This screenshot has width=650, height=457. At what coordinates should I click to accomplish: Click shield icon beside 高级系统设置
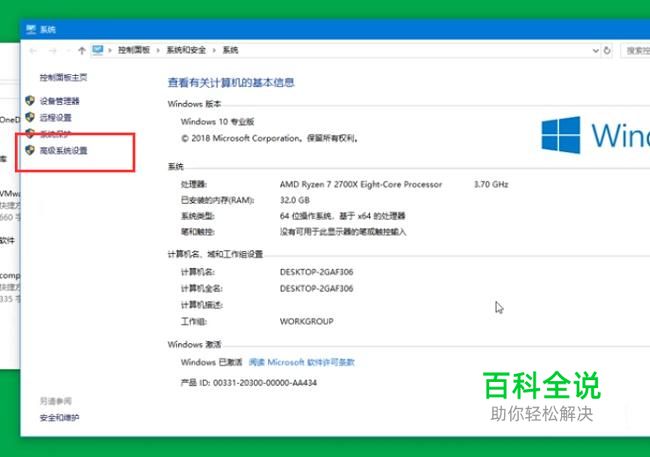coord(30,150)
